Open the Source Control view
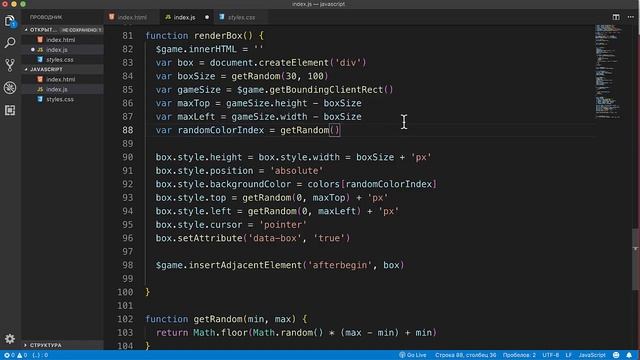The width and height of the screenshot is (640, 360). point(10,65)
